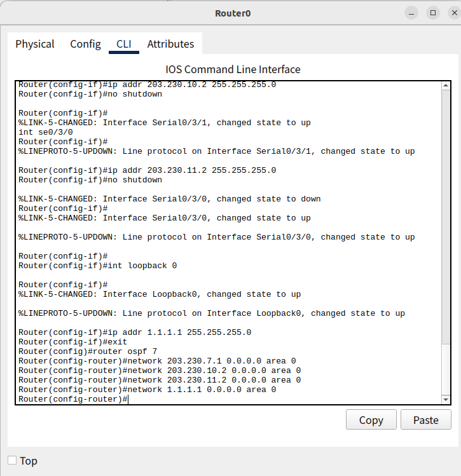Click the scrollbar down arrow in CLI
The height and width of the screenshot is (476, 461).
click(x=446, y=400)
